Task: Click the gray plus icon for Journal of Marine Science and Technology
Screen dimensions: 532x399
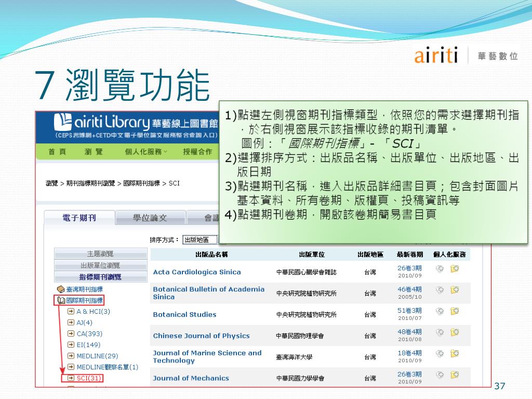Action: (x=440, y=354)
